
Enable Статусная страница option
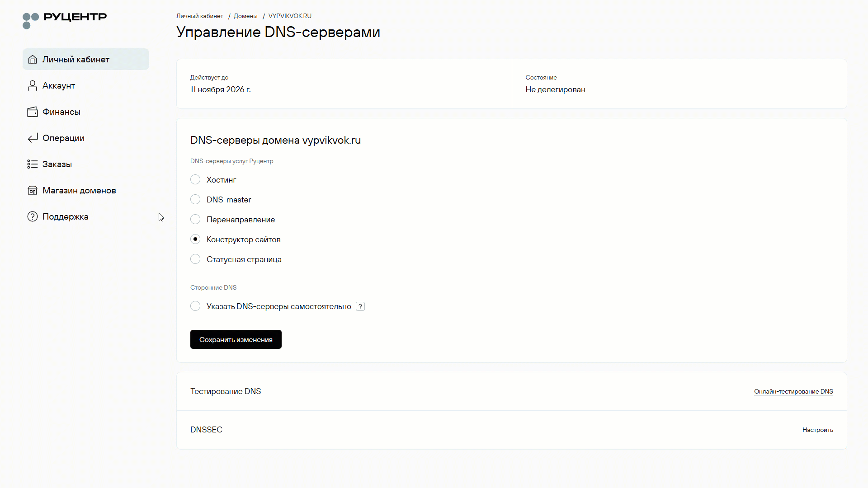[x=195, y=259]
